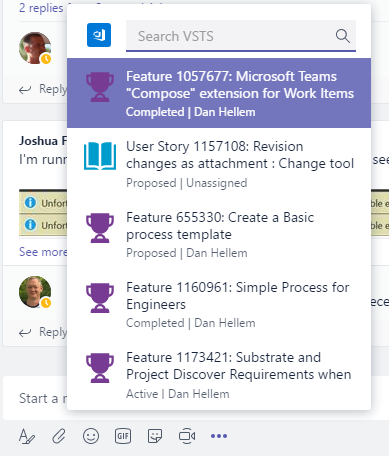Click the open book User Story icon
Image resolution: width=389 pixels, height=456 pixels.
click(100, 156)
